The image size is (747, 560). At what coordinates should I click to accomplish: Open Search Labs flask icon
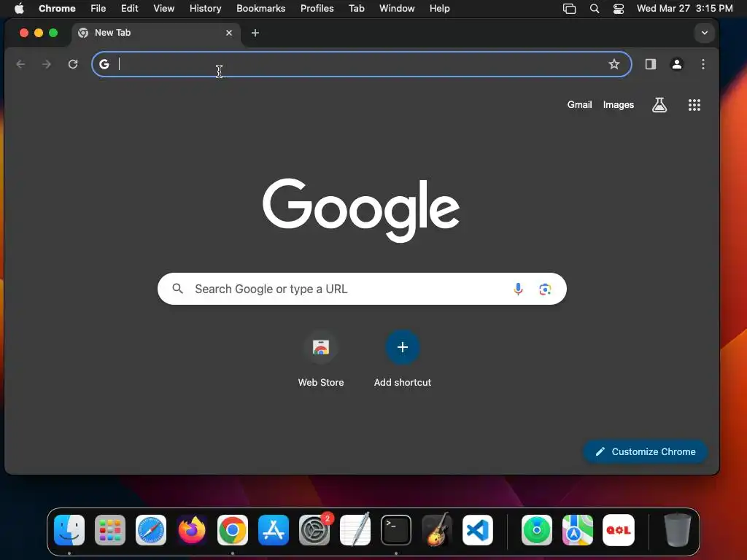(x=659, y=105)
